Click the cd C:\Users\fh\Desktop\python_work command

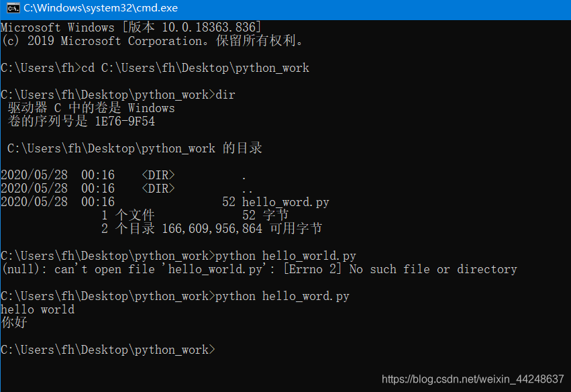coord(195,68)
